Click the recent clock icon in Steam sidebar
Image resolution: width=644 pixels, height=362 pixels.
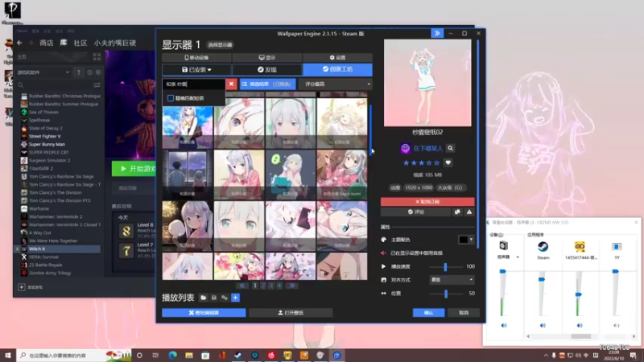tap(89, 72)
